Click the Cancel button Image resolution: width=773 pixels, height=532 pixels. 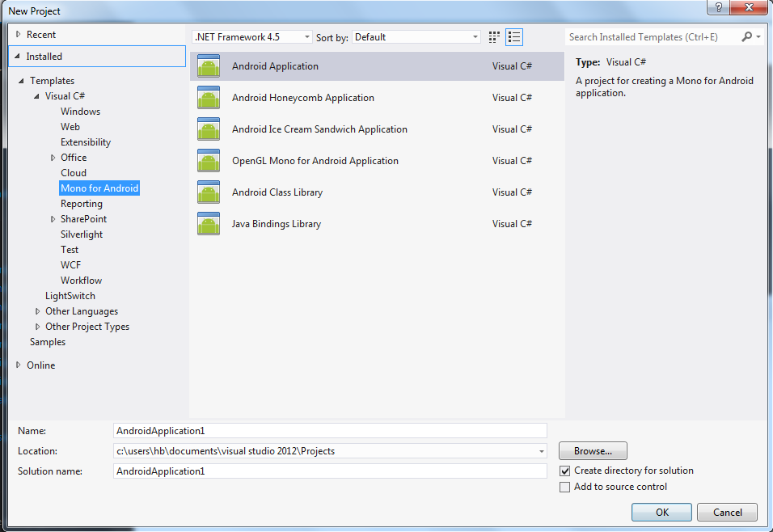(x=727, y=513)
